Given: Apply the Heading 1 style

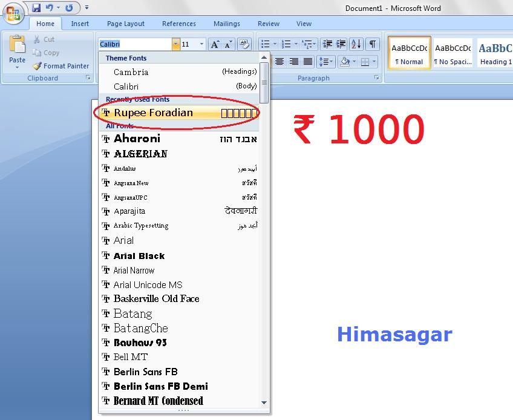Looking at the screenshot, I should tap(495, 53).
